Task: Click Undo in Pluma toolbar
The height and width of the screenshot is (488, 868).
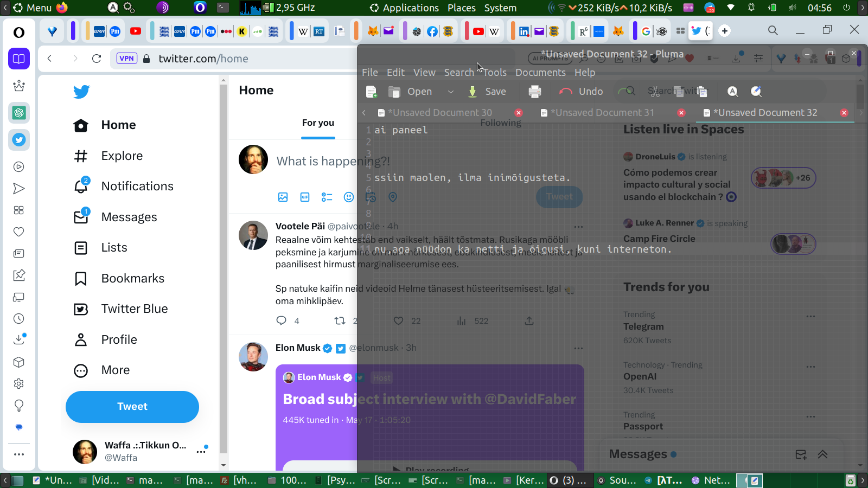Action: (581, 92)
